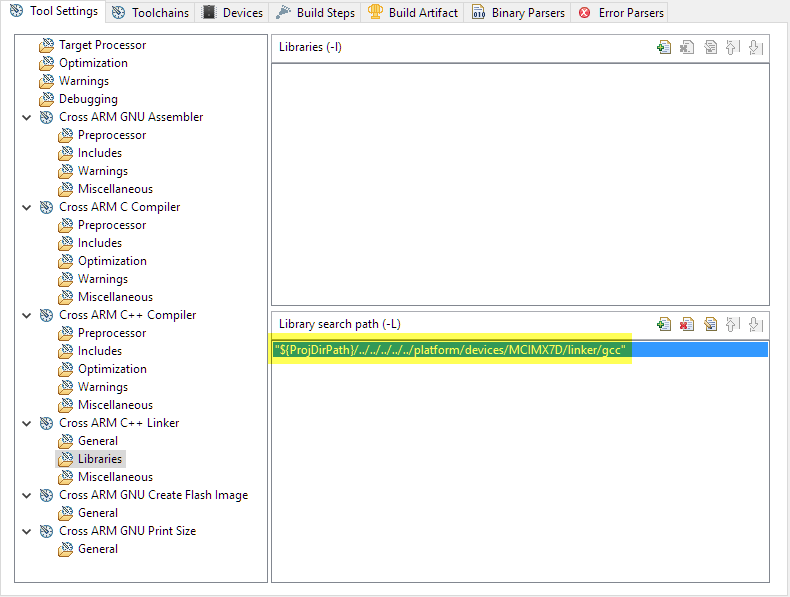Switch to the Toolchains tab
Screen dimensions: 790x597
[150, 13]
